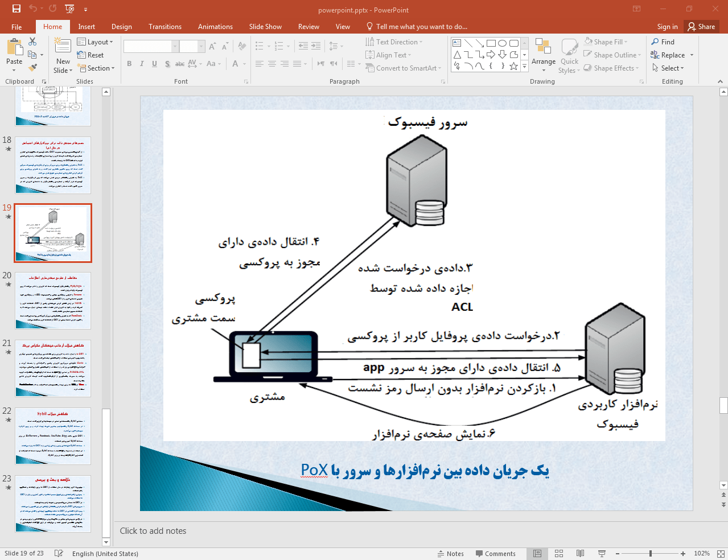The width and height of the screenshot is (728, 560).
Task: Open the File tab
Action: point(17,27)
